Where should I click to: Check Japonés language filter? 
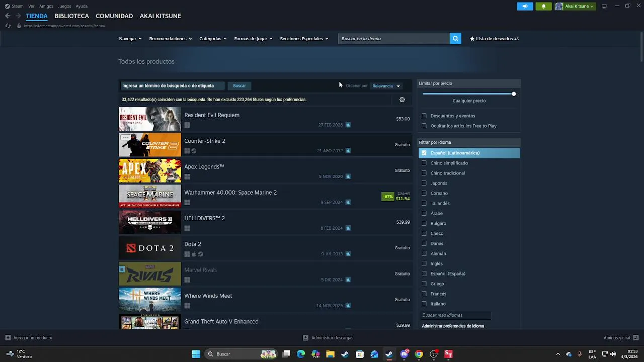424,183
